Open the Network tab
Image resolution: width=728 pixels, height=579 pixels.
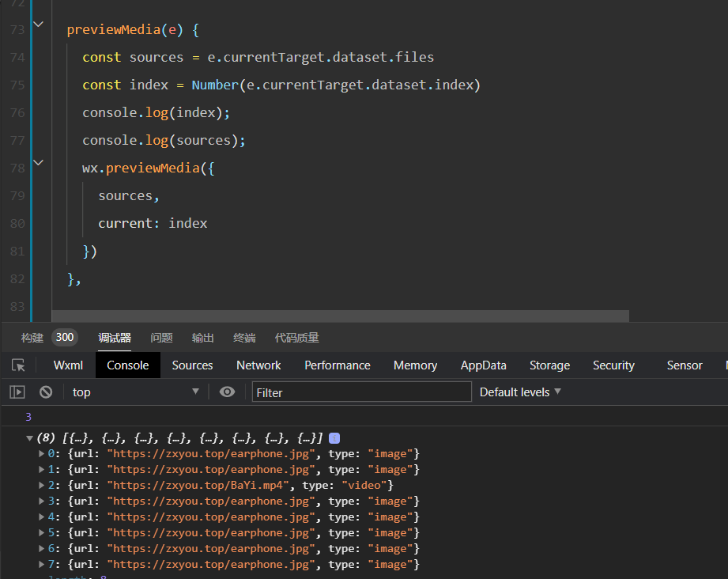tap(258, 365)
